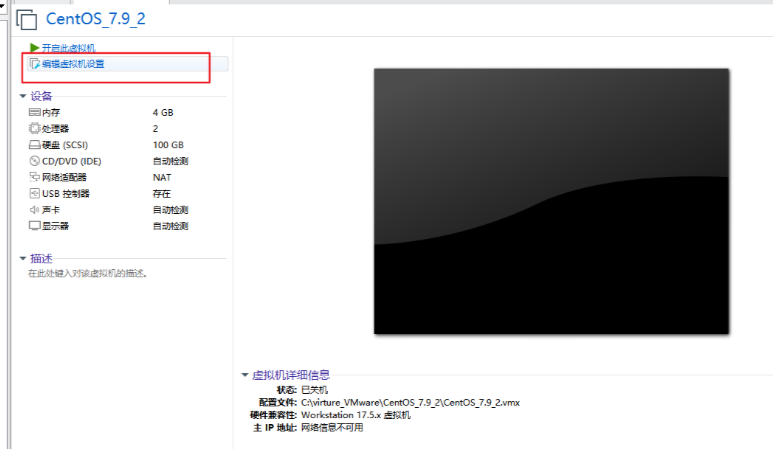Image resolution: width=773 pixels, height=449 pixels.
Task: Click the 设备 section heading
Action: click(41, 96)
